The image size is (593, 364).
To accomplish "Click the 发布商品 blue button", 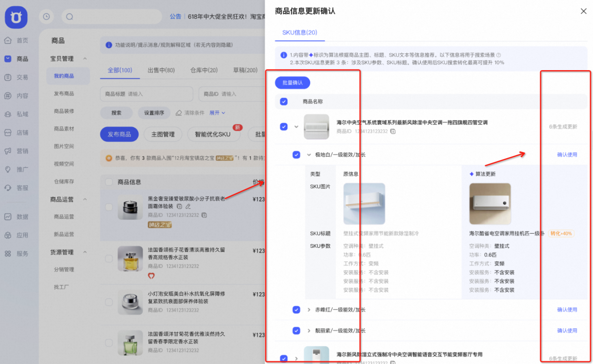I will (119, 134).
